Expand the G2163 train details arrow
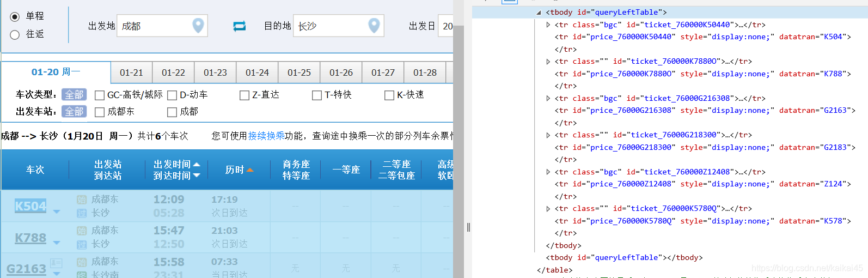868x278 pixels. pos(57,274)
